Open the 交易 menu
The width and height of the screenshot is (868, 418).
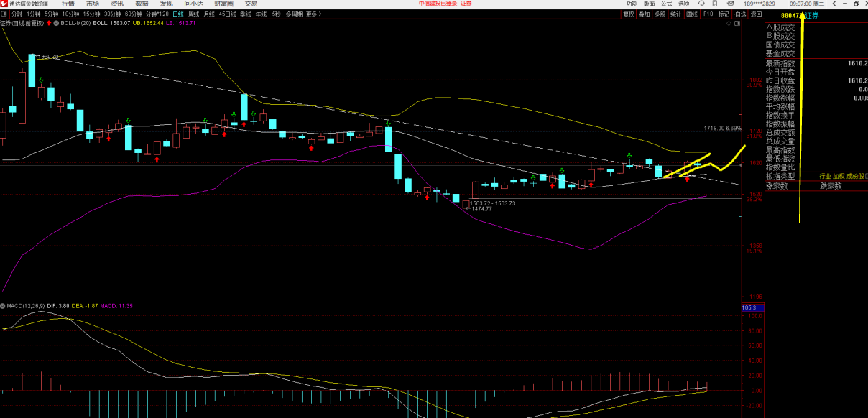point(251,4)
